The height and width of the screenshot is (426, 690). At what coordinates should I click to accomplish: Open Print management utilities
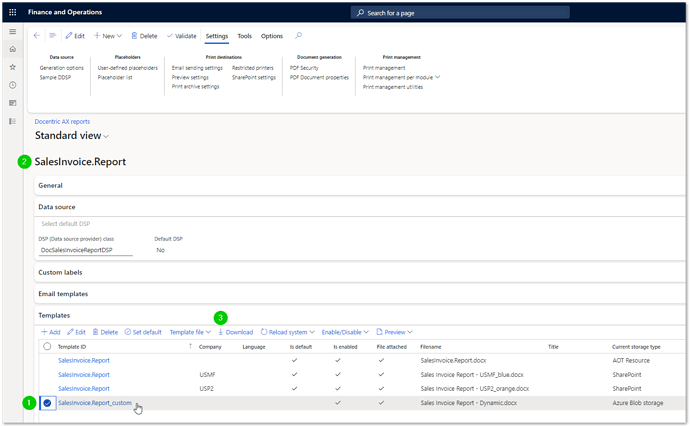pos(393,87)
